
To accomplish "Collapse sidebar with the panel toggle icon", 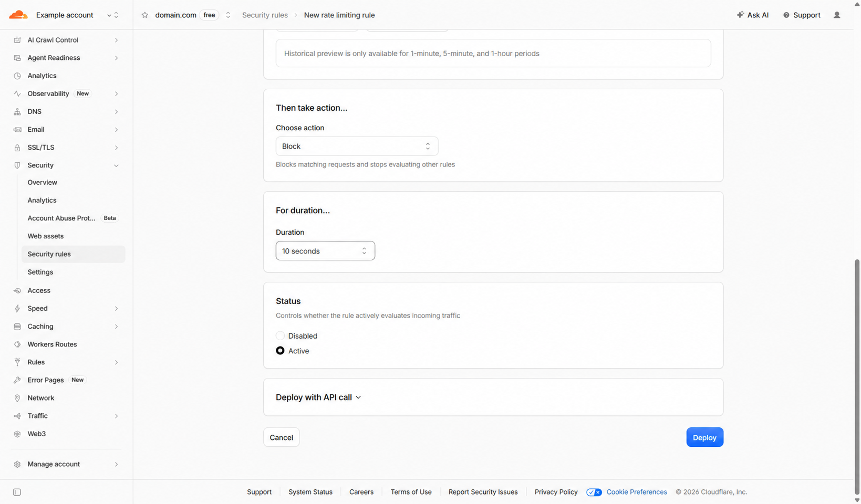I will tap(17, 492).
